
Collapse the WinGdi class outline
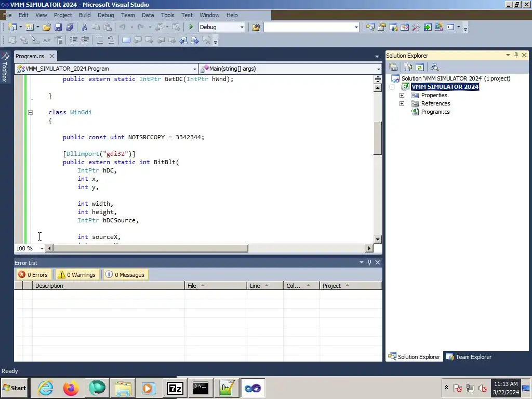click(x=30, y=112)
